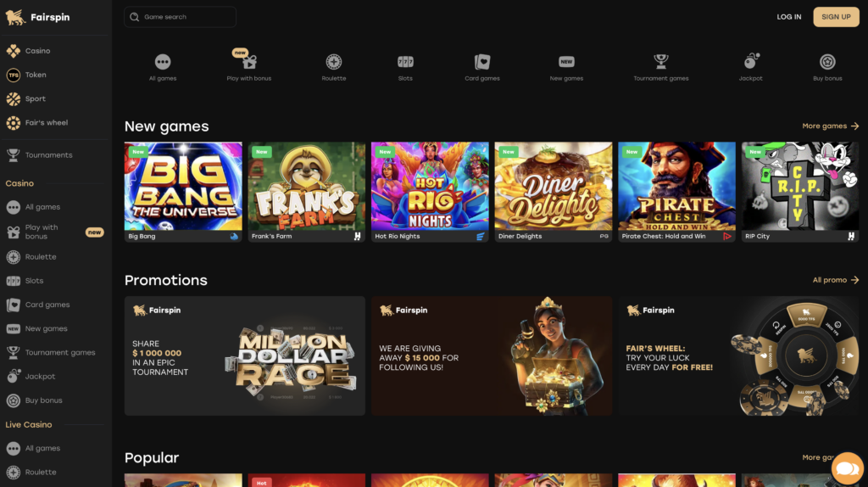Viewport: 868px width, 487px height.
Task: Click the Popular section heading
Action: click(152, 457)
